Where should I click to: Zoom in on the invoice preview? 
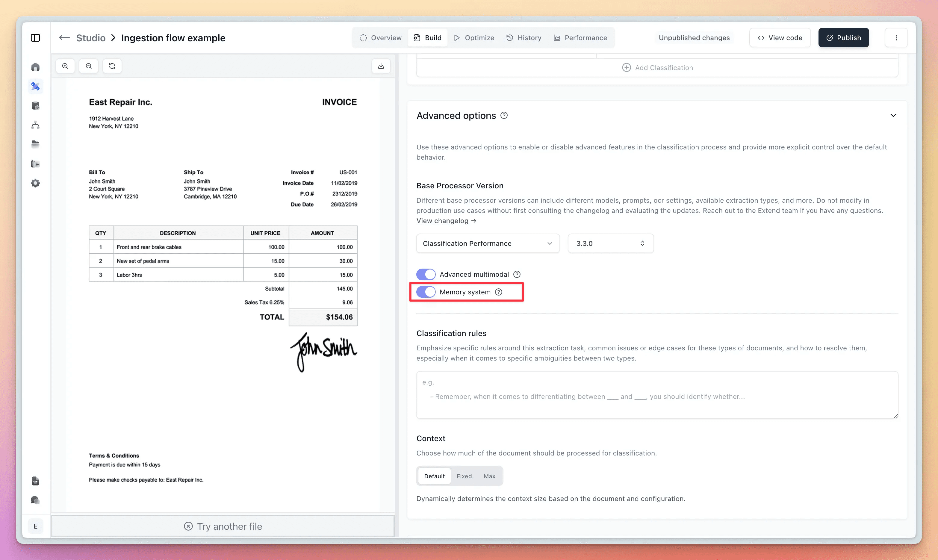(x=65, y=66)
